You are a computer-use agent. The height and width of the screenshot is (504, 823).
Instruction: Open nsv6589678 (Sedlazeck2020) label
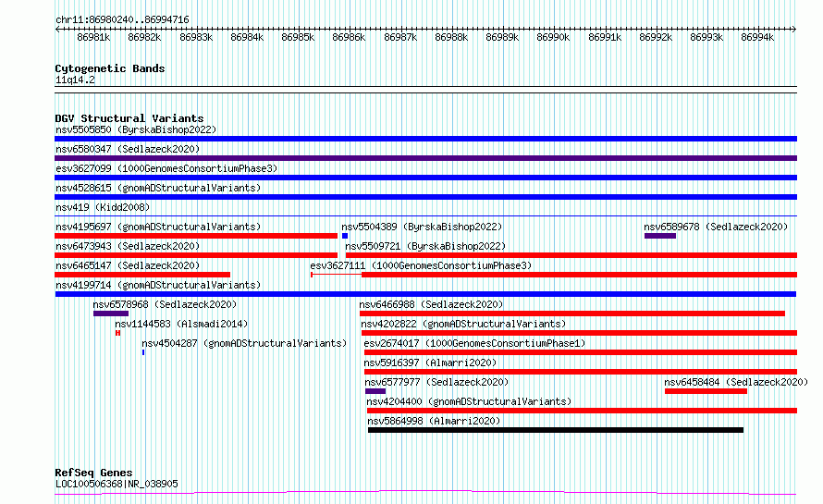[716, 227]
